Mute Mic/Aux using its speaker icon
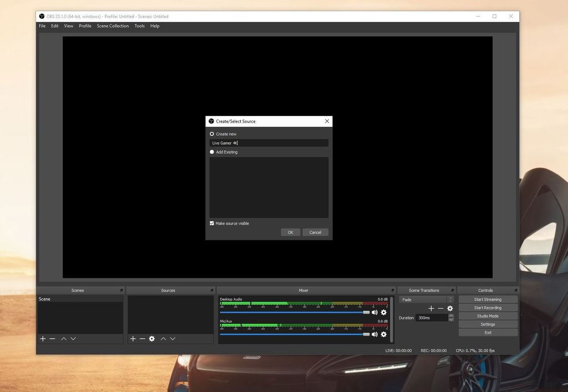568x392 pixels. click(374, 334)
